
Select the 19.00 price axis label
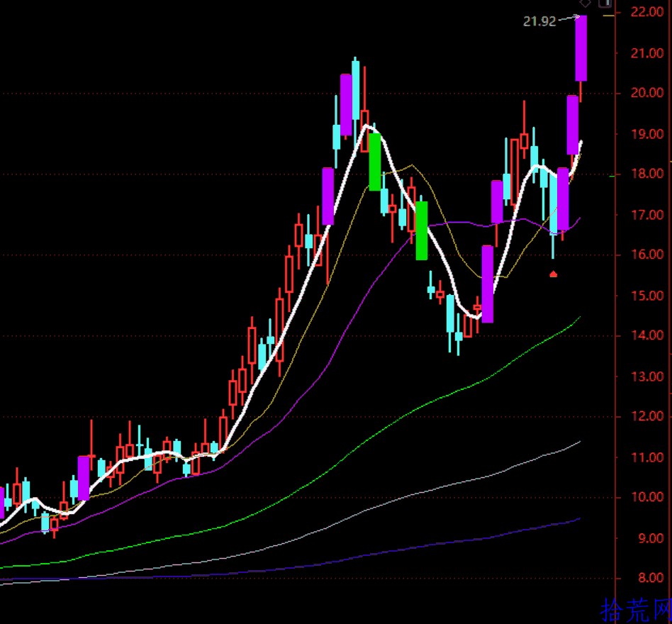(646, 134)
